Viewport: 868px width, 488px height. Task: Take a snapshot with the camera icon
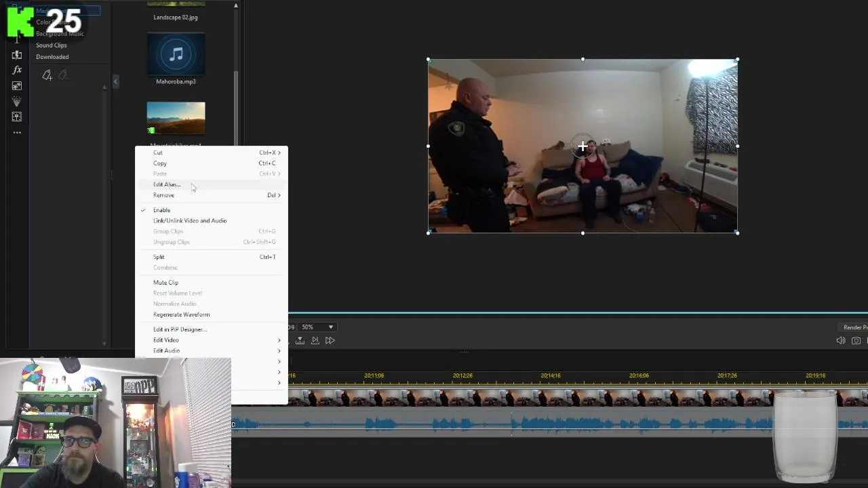click(x=856, y=341)
